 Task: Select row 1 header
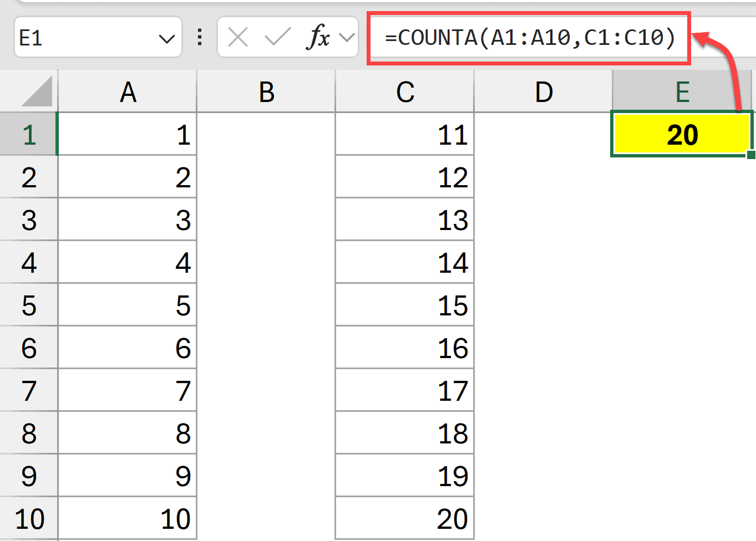pyautogui.click(x=29, y=134)
